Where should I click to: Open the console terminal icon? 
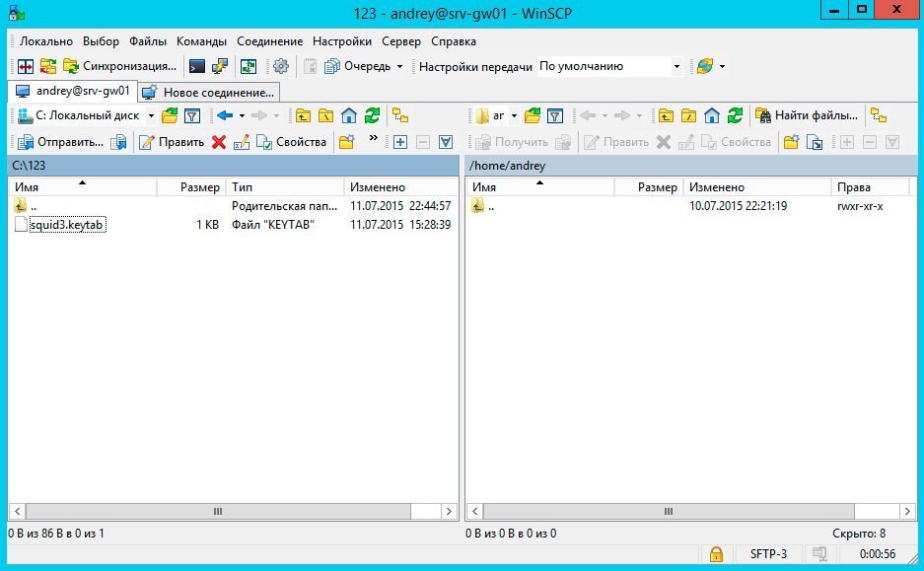197,67
